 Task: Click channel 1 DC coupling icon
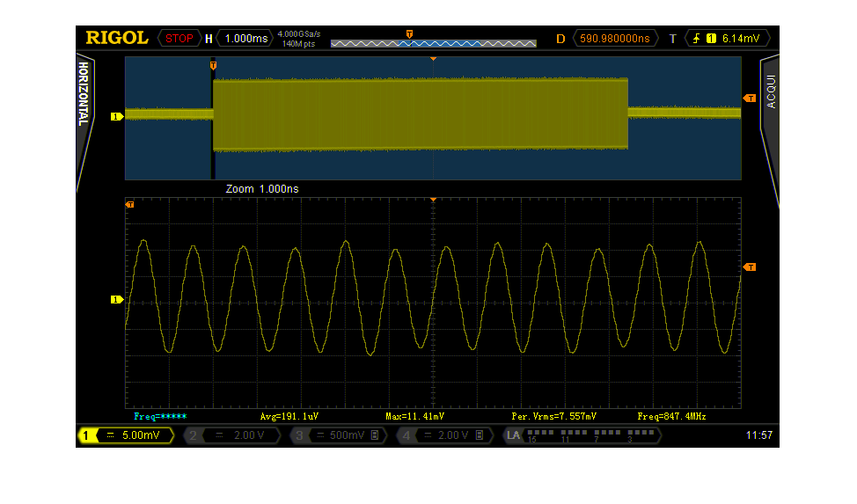coord(110,435)
